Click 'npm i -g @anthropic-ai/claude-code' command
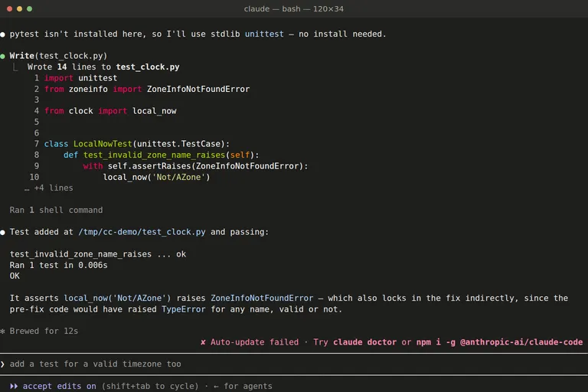Viewport: 588px width, 392px height. pyautogui.click(x=499, y=342)
